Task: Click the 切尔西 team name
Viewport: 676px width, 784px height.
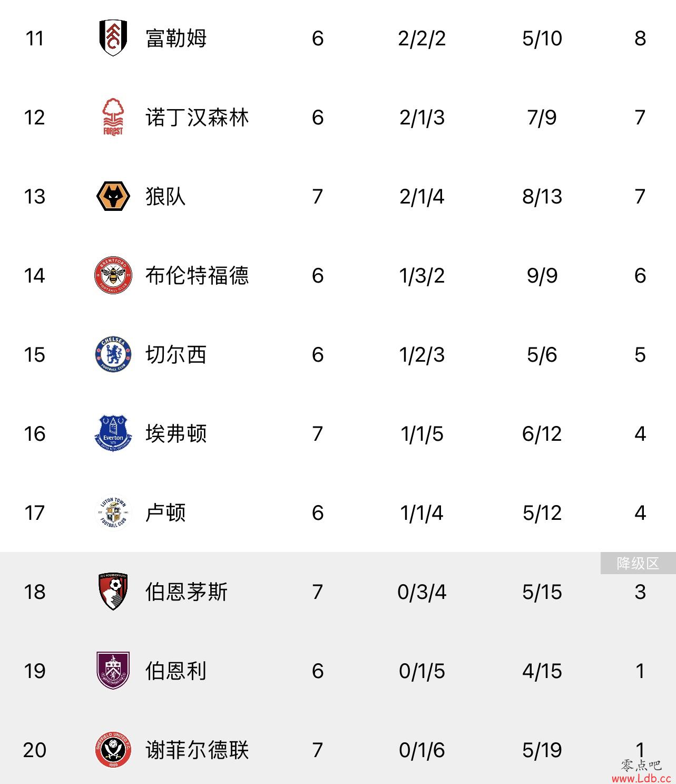Action: (176, 354)
